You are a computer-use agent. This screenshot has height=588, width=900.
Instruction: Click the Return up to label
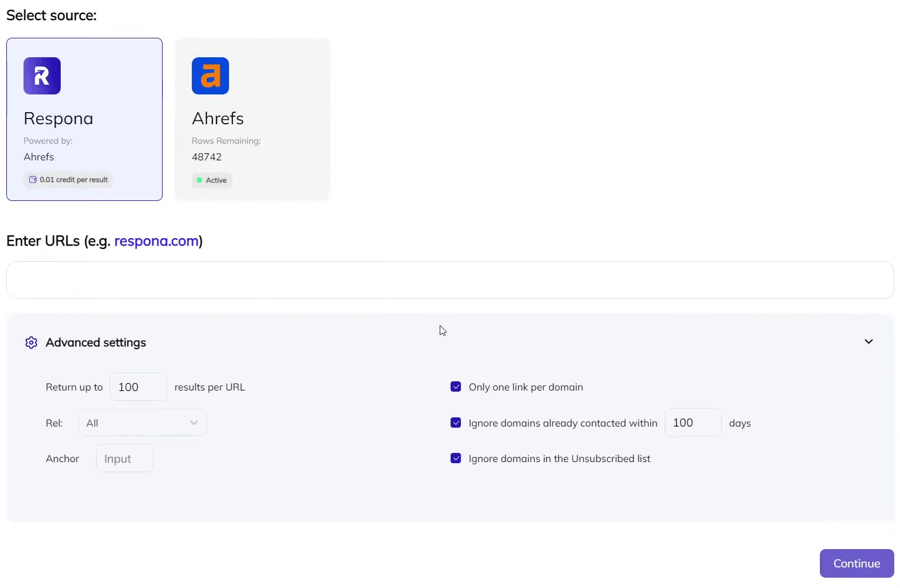point(74,387)
